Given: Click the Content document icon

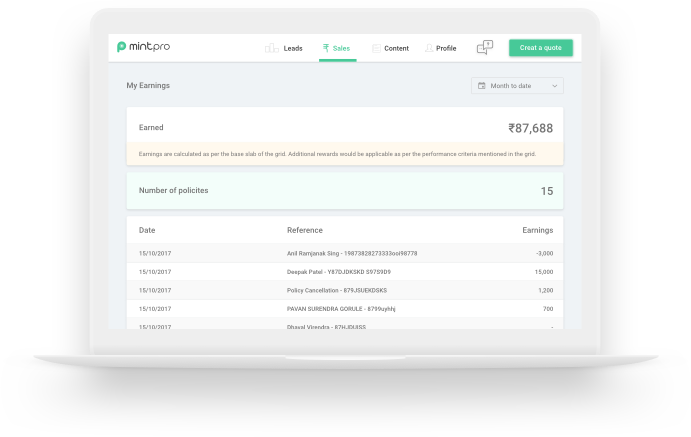Looking at the screenshot, I should (376, 48).
